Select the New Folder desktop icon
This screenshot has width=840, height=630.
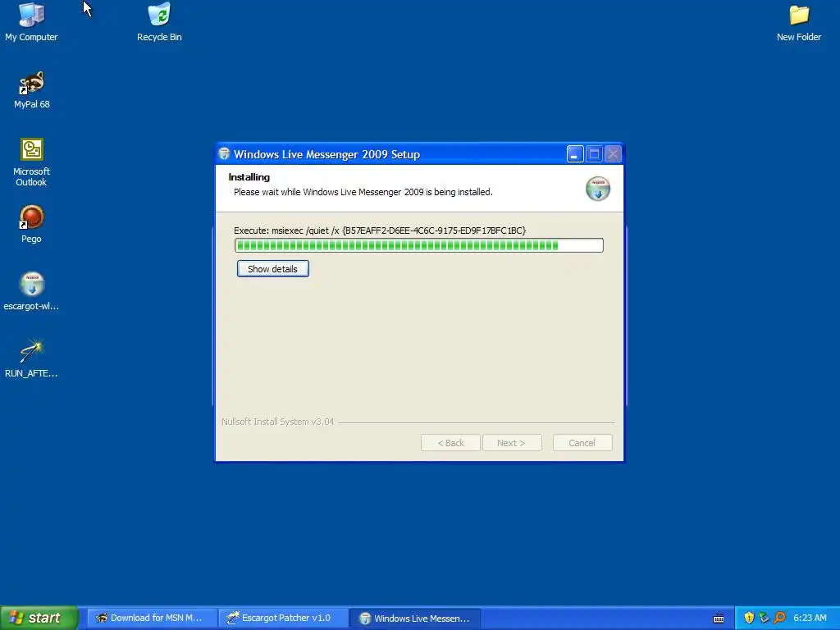(799, 22)
